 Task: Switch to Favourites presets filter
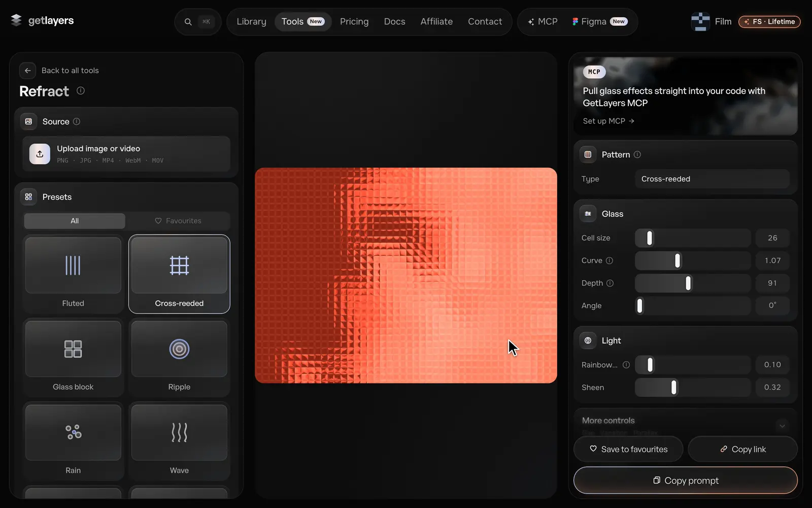178,221
